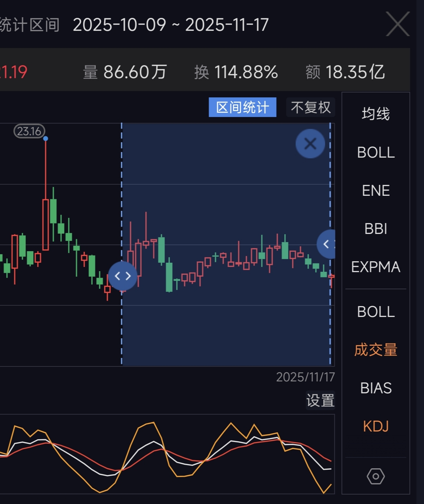Select the ENE indicator
The width and height of the screenshot is (424, 504).
(376, 191)
